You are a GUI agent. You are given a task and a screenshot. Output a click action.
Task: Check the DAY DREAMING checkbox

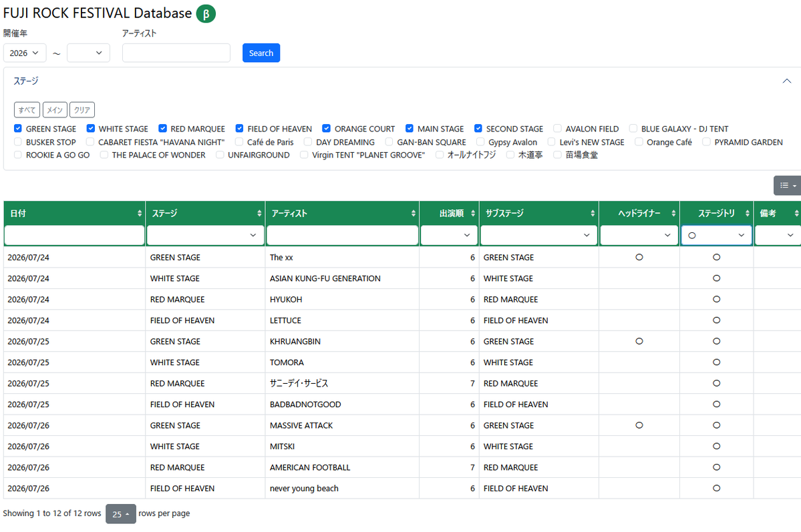pyautogui.click(x=307, y=142)
